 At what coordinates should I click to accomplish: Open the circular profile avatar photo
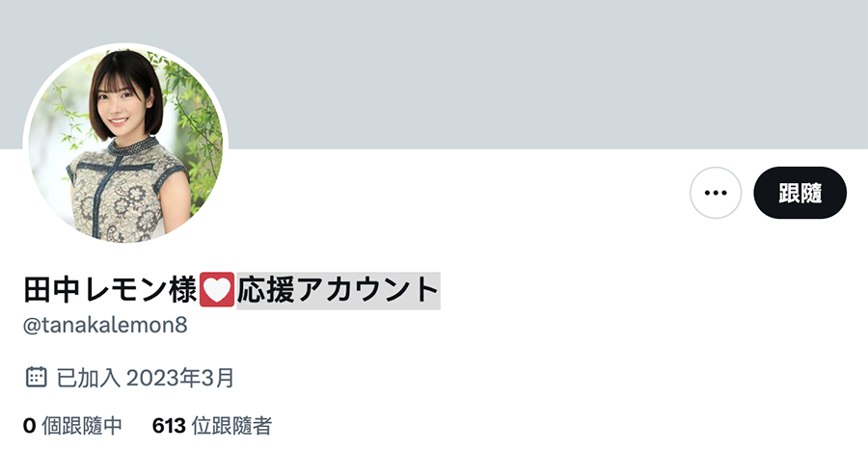tap(125, 145)
